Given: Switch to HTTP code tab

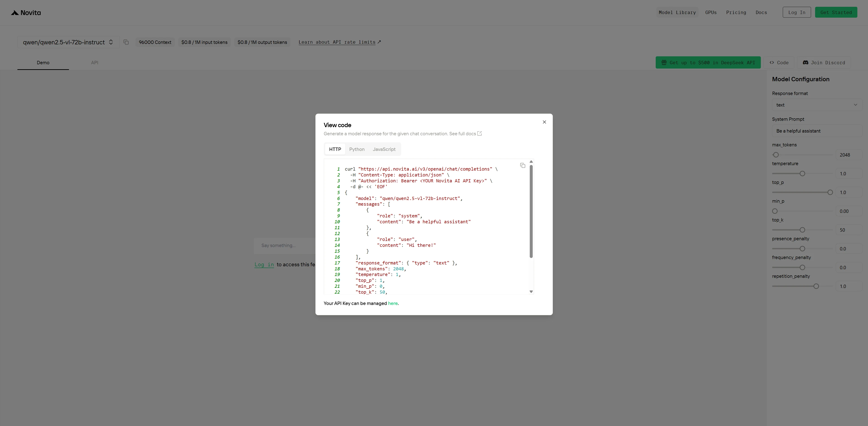Looking at the screenshot, I should click(335, 149).
